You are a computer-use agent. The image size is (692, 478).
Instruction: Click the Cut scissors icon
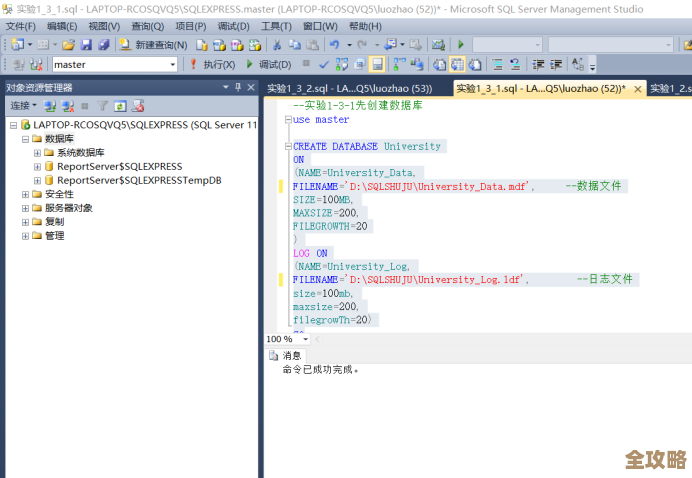coord(277,45)
